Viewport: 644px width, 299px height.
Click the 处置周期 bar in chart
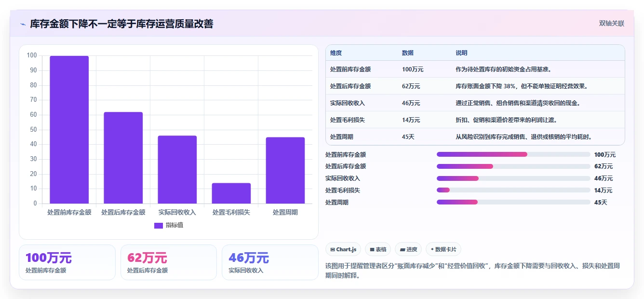pyautogui.click(x=285, y=170)
